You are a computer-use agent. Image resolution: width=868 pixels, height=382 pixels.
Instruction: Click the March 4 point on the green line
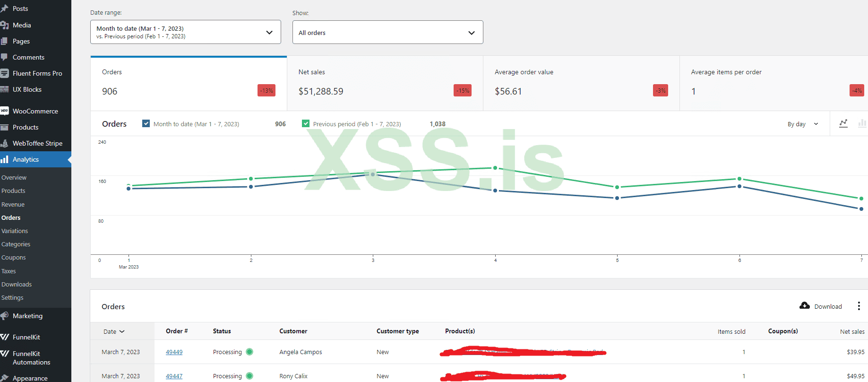[495, 168]
